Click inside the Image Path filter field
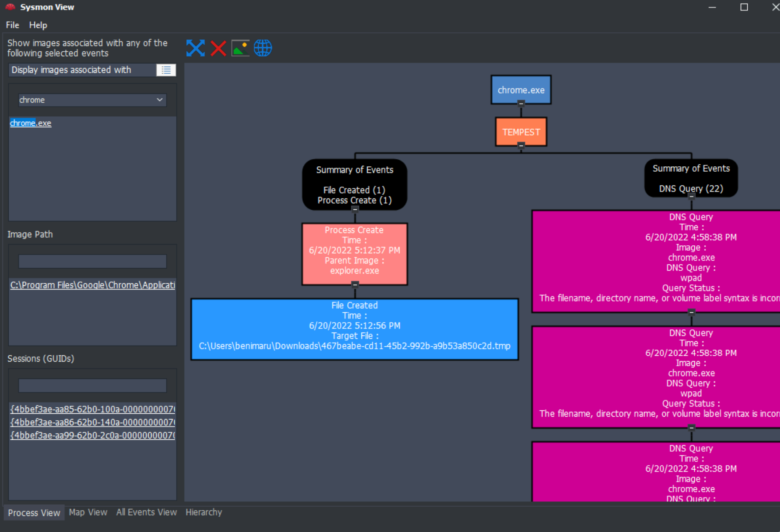The height and width of the screenshot is (532, 780). click(x=92, y=261)
